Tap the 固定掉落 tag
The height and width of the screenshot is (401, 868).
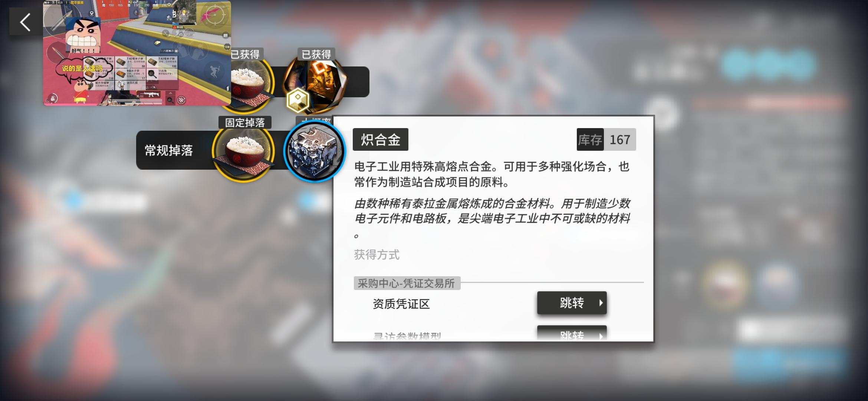coord(245,123)
